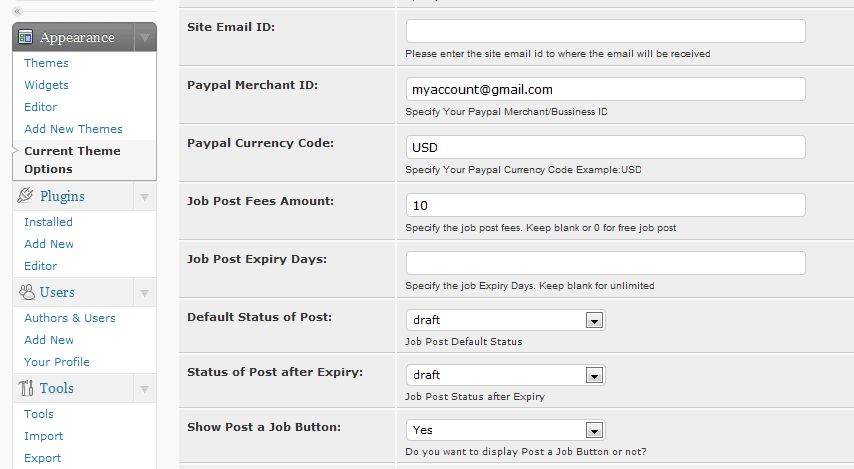This screenshot has height=469, width=854.
Task: Open Widgets under Appearance
Action: click(x=46, y=85)
